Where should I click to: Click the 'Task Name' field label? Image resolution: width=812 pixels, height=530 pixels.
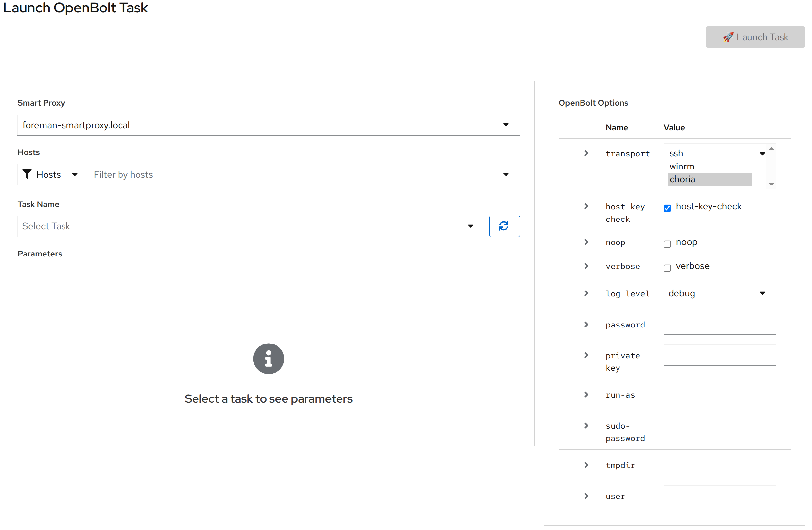38,204
